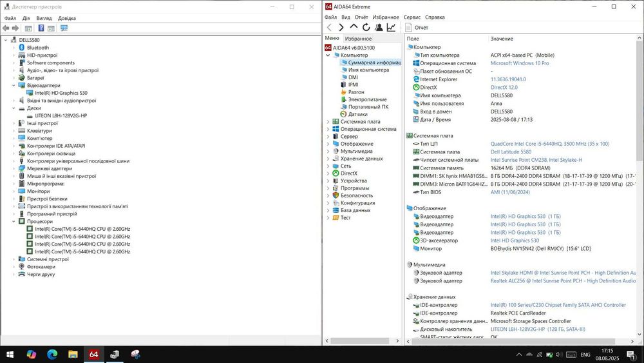Open Справка menu in AIDA64
The height and width of the screenshot is (363, 644).
coord(435,17)
